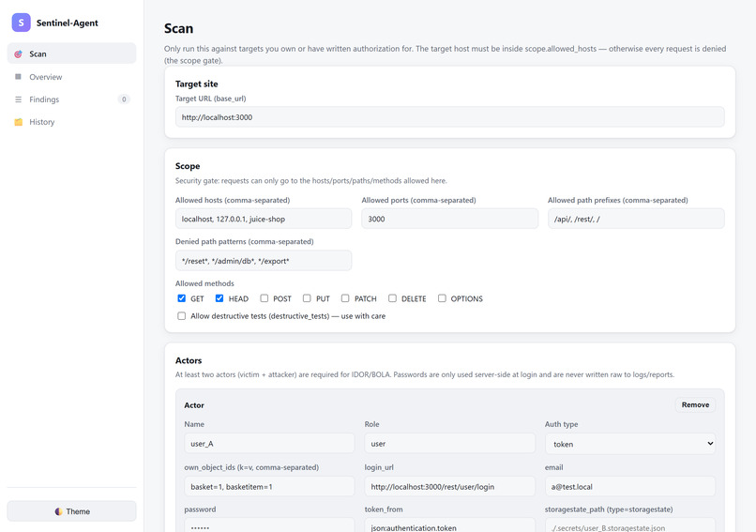Edit the login_url field
756x532 pixels.
tap(450, 487)
